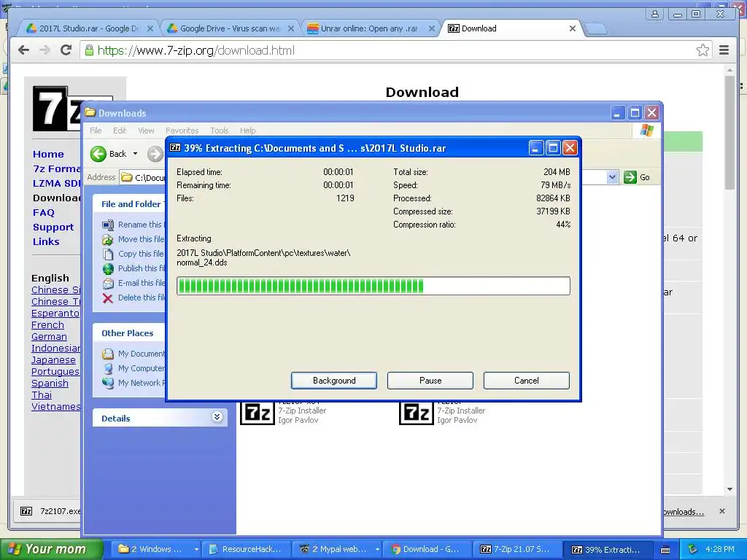
Task: Open Support link on 7-zip site
Action: (53, 227)
